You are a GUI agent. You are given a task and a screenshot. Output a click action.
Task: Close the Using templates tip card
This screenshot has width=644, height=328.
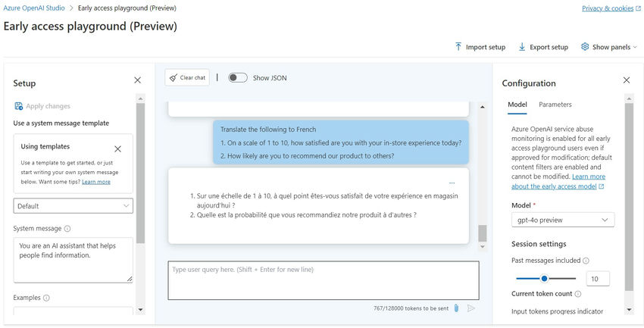tap(117, 149)
